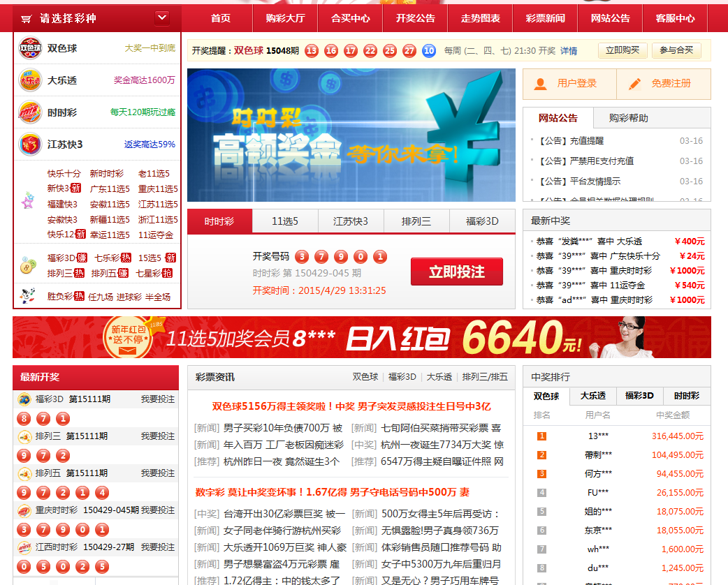Viewport: 728px width, 585px height.
Task: Open the 详情 link for draw schedule
Action: point(569,51)
